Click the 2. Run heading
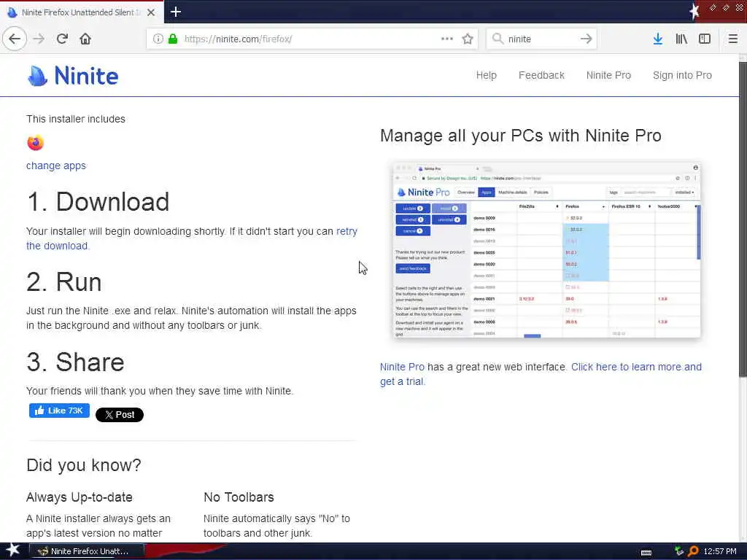The image size is (747, 560). 64,281
